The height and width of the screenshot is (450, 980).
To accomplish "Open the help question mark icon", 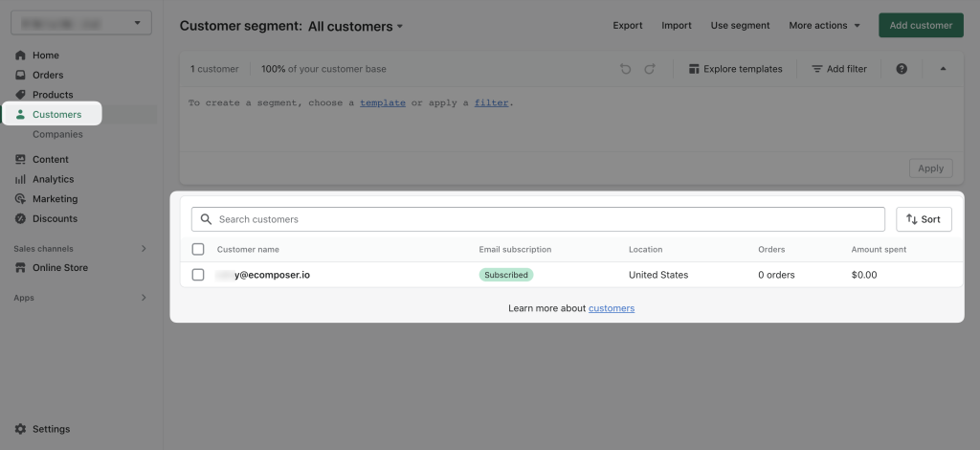I will (x=902, y=69).
